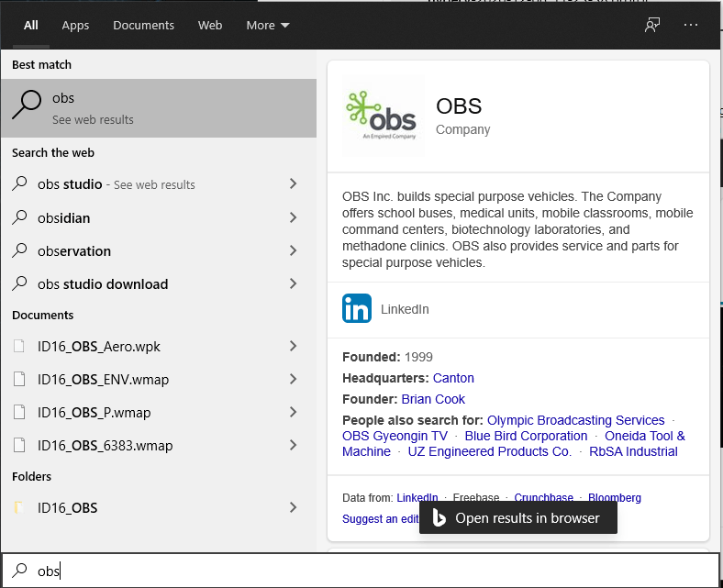
Task: Click the file icon of ID16_OBS_P.wmap
Action: 19,412
